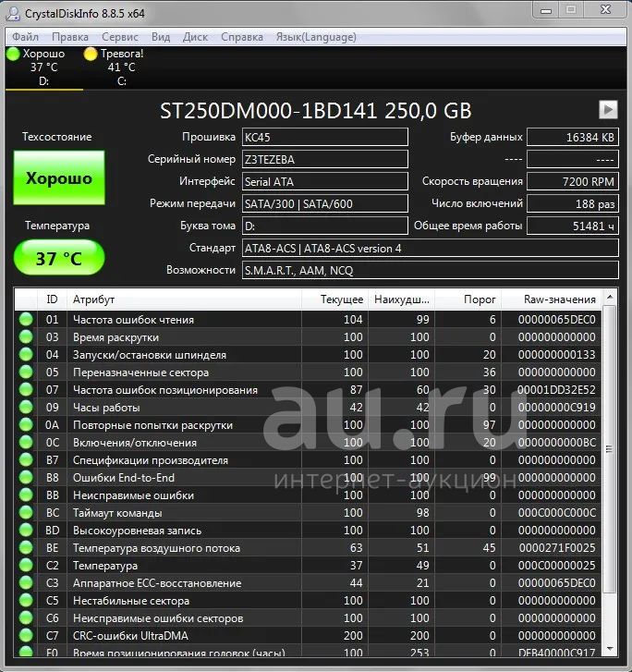Click the attribute list scrollbar thumb
Viewport: 632px width, 672px height.
pyautogui.click(x=610, y=449)
